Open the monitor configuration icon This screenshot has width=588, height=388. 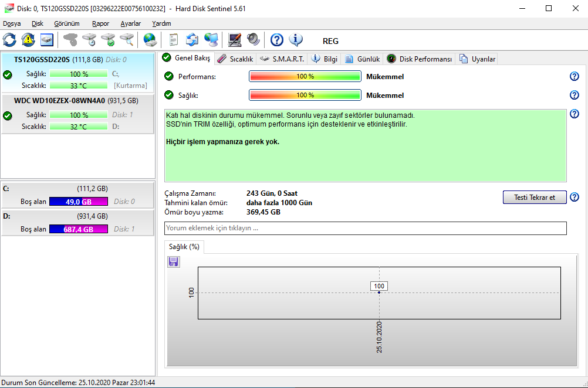(234, 40)
